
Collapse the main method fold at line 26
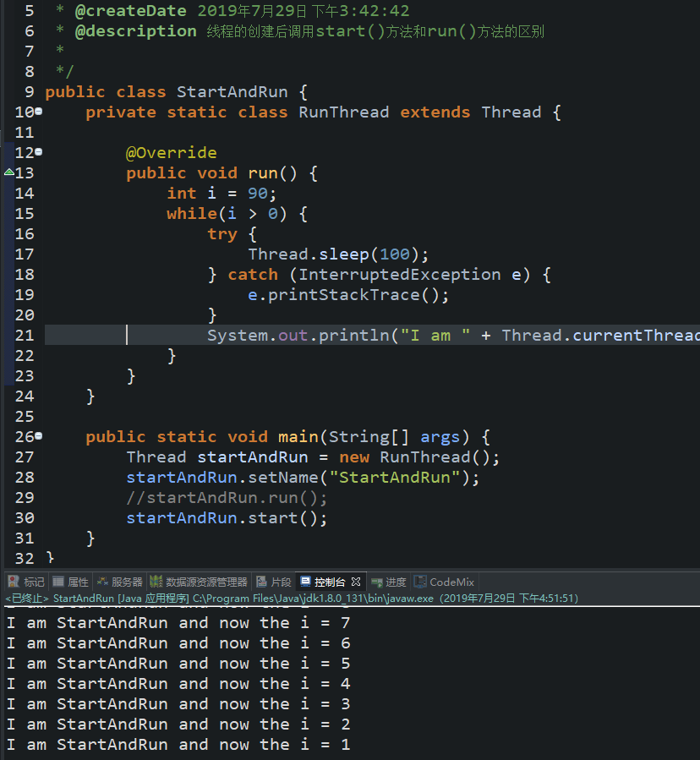[x=39, y=436]
